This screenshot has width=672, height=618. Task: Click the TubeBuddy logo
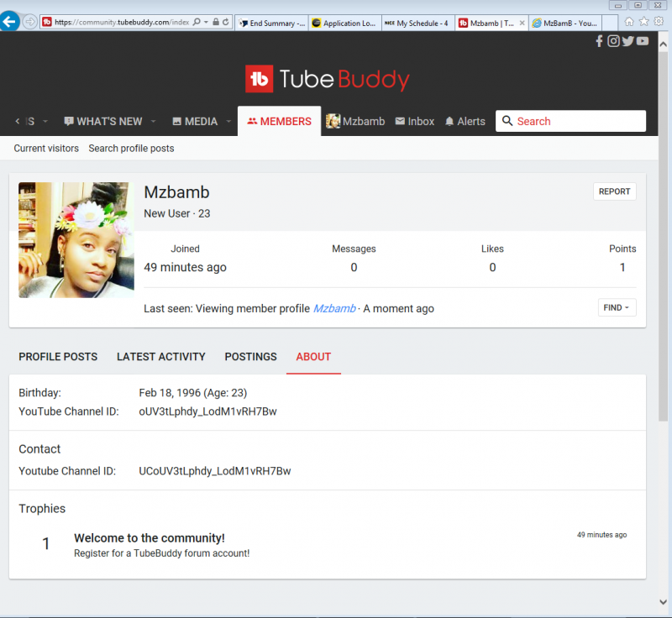pyautogui.click(x=328, y=80)
